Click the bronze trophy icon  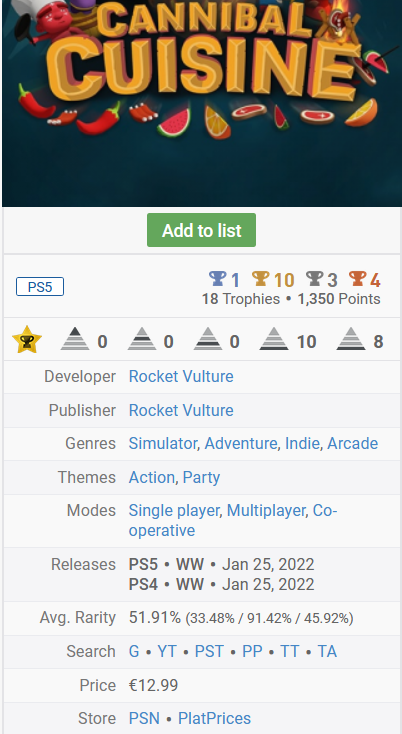pyautogui.click(x=358, y=279)
